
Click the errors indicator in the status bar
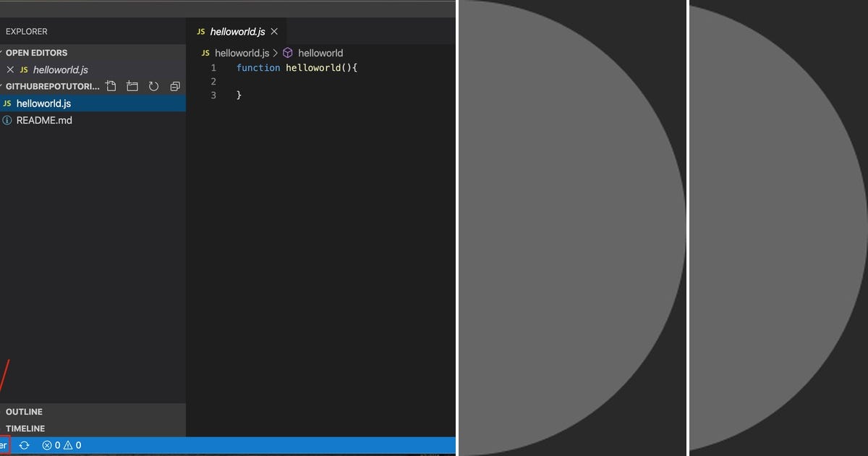51,445
